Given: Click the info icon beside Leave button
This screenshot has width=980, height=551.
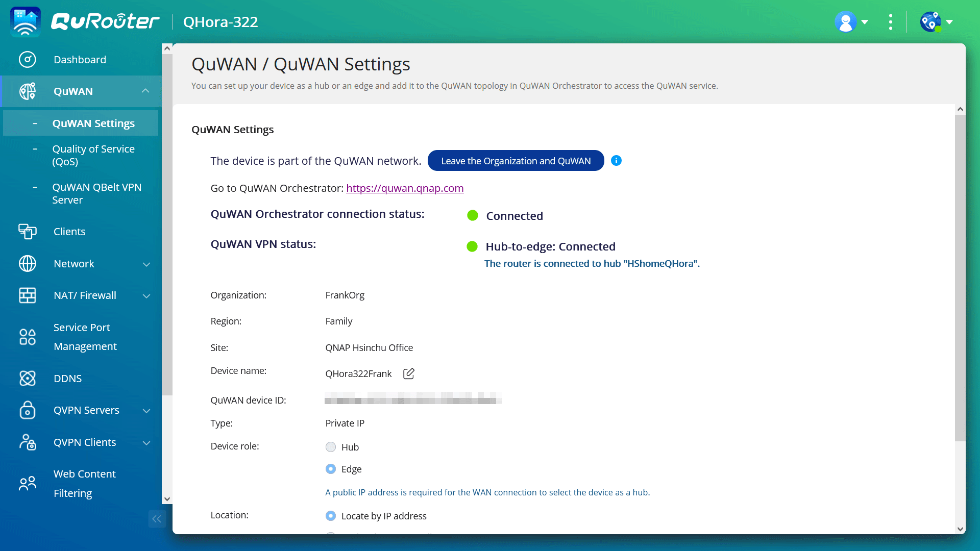Looking at the screenshot, I should pos(616,161).
